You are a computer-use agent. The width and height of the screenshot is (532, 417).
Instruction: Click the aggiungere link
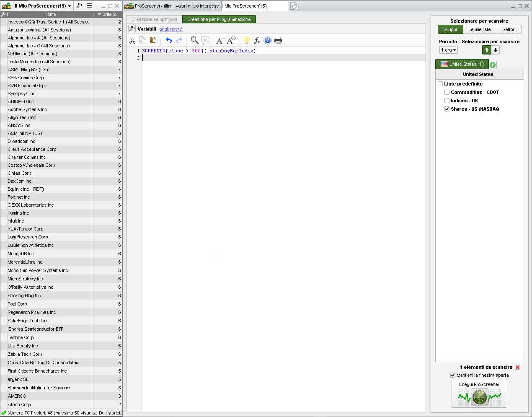click(x=171, y=29)
